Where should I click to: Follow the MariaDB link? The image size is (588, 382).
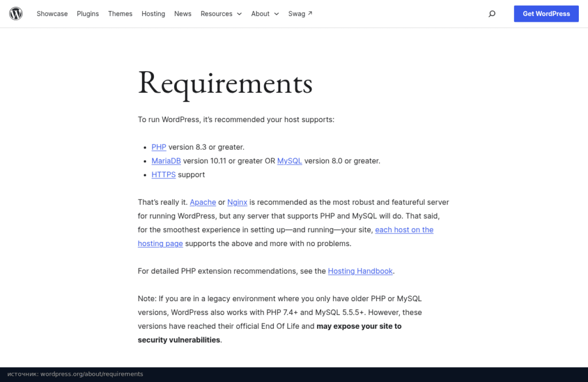coord(166,161)
